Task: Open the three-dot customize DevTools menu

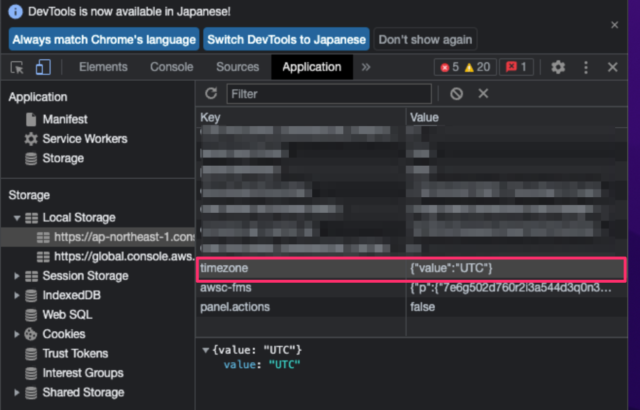Action: coord(586,67)
